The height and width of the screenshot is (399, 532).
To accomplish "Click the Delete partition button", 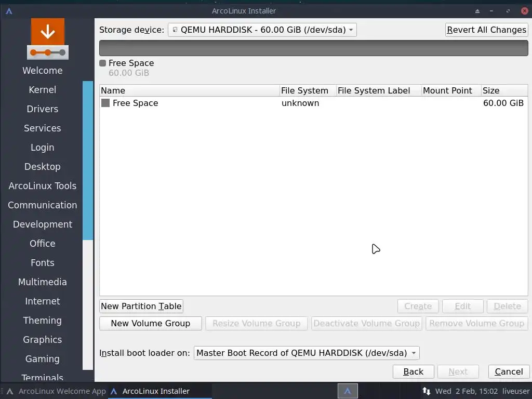I will point(507,306).
